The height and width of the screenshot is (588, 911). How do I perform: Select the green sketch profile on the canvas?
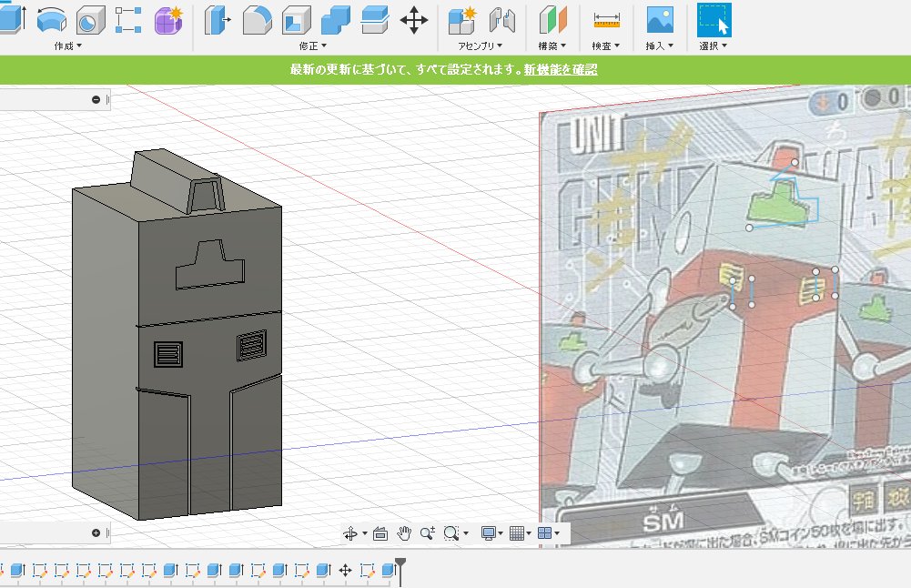click(x=778, y=203)
